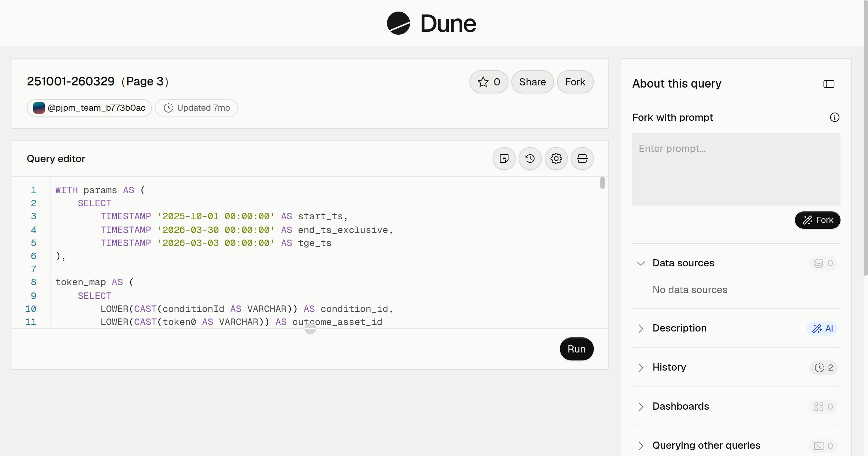This screenshot has height=456, width=868.
Task: Collapse the About this query sidebar
Action: (x=829, y=84)
